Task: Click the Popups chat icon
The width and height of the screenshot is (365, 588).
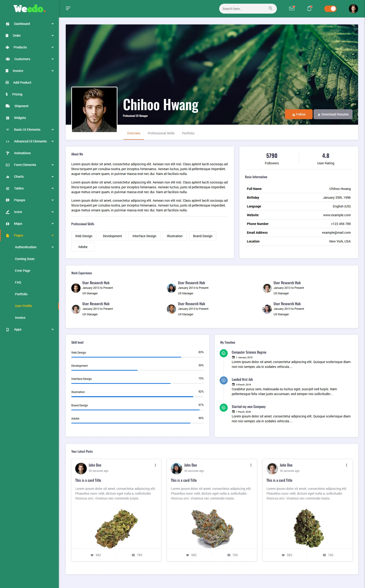Action: [7, 200]
